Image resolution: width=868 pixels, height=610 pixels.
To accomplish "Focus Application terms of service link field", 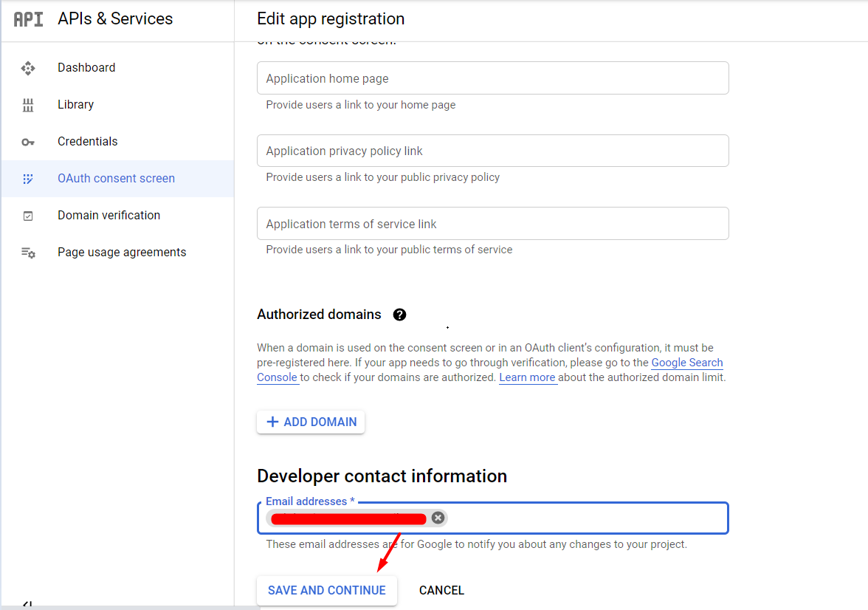I will point(493,224).
